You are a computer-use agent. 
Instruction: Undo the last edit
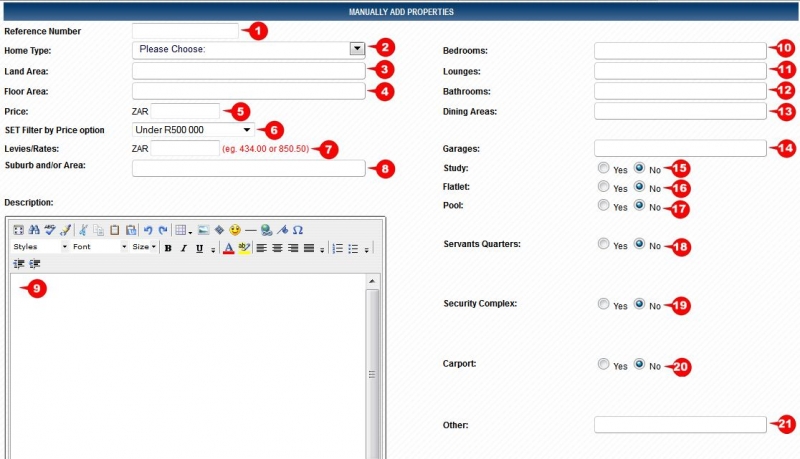148,230
